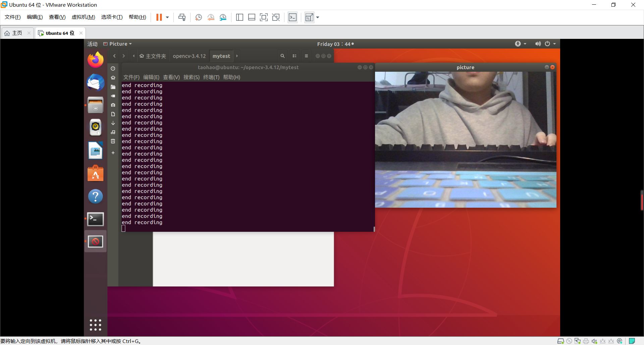Image resolution: width=644 pixels, height=345 pixels.
Task: Open terminal 文件(F) menu
Action: [x=131, y=77]
